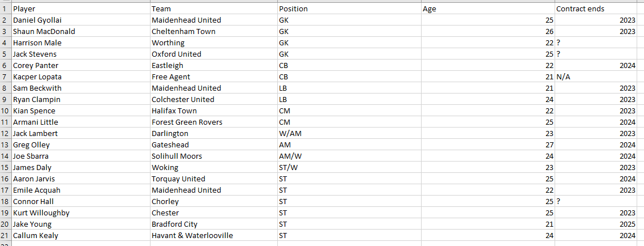The width and height of the screenshot is (644, 246).
Task: Select row number 7 header
Action: point(5,77)
